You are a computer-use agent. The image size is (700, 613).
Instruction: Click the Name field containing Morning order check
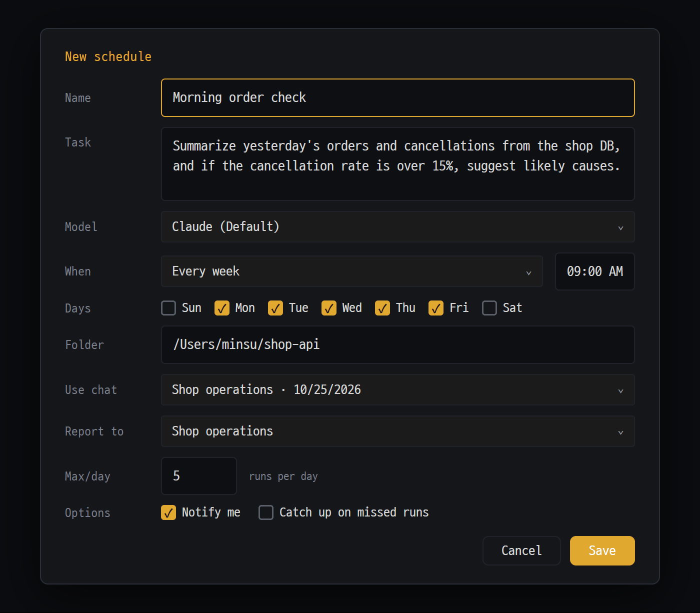(397, 97)
